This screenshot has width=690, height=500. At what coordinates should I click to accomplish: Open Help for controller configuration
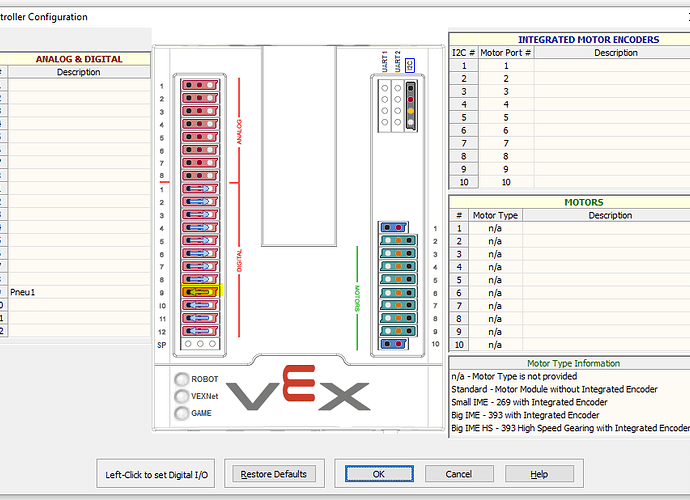pyautogui.click(x=539, y=474)
